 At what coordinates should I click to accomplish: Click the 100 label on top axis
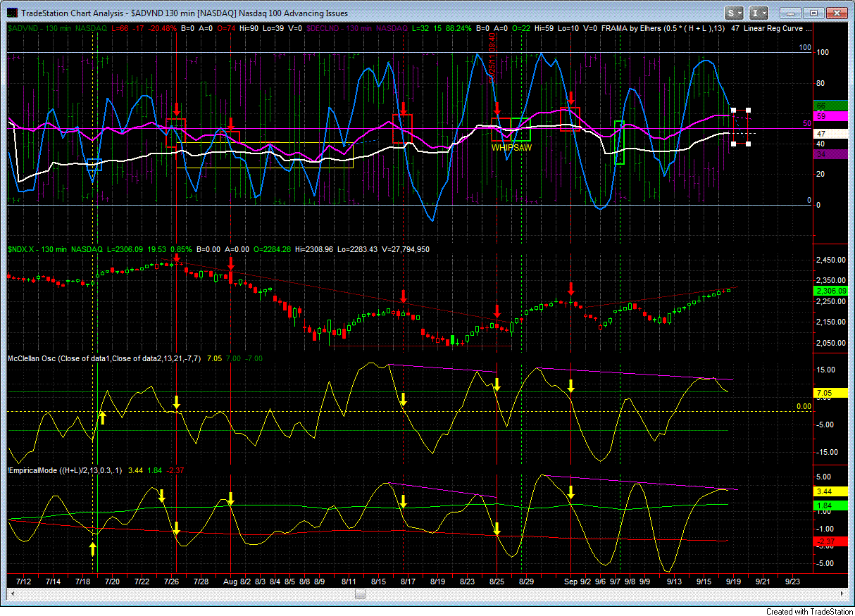(x=822, y=52)
